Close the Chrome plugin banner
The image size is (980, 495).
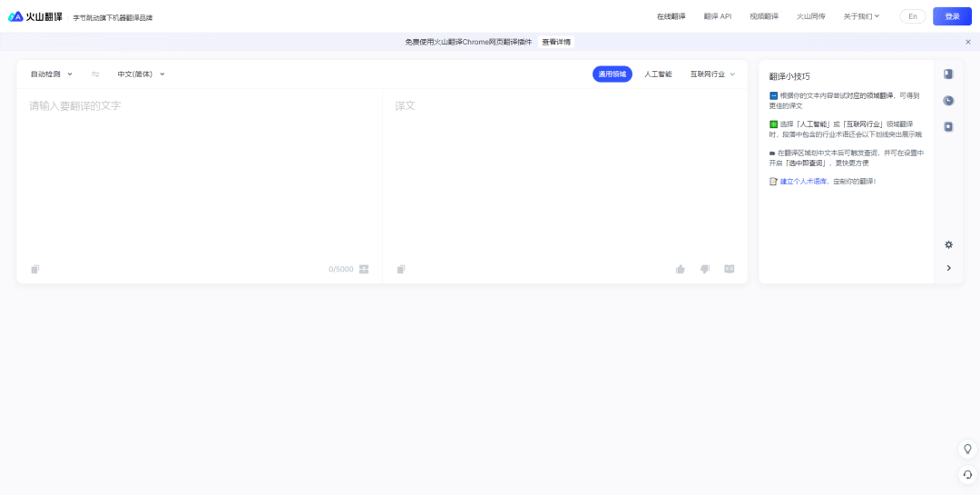pos(968,42)
